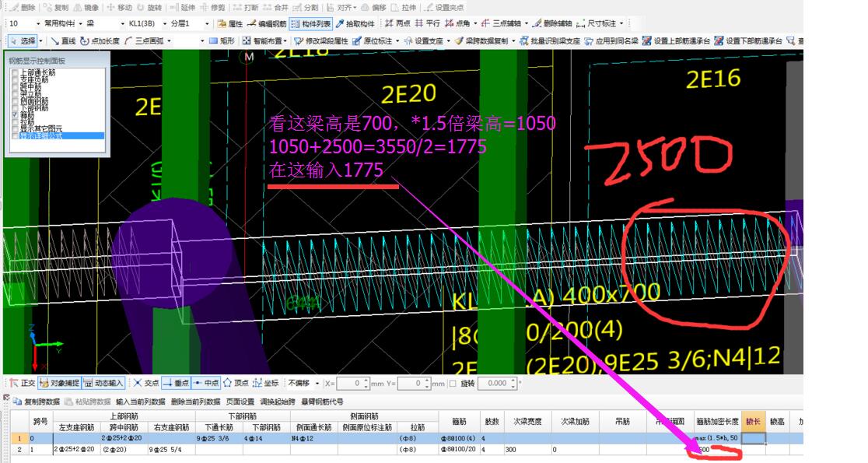Toggle the 上部通长筋 checkbox
This screenshot has height=463, width=868.
[x=15, y=72]
